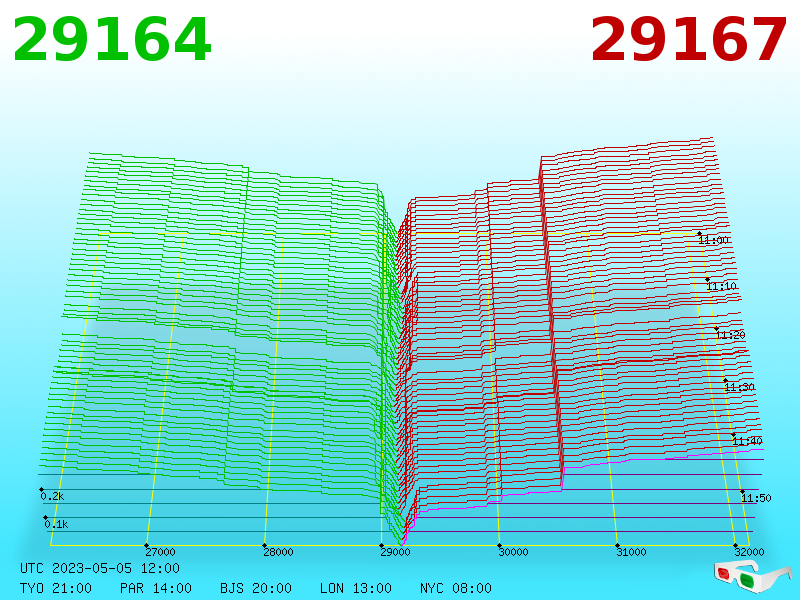Screen dimensions: 800x600
Task: Click the PAR 14:00 time label
Action: (156, 588)
